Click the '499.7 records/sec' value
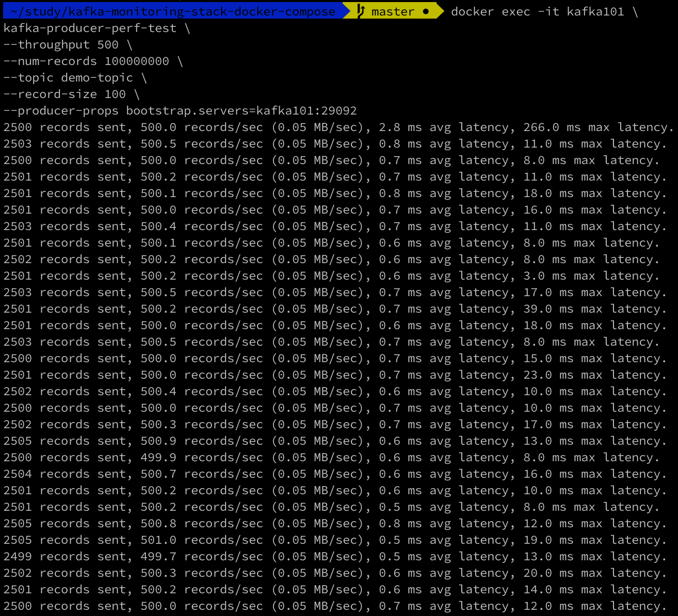 click(202, 556)
